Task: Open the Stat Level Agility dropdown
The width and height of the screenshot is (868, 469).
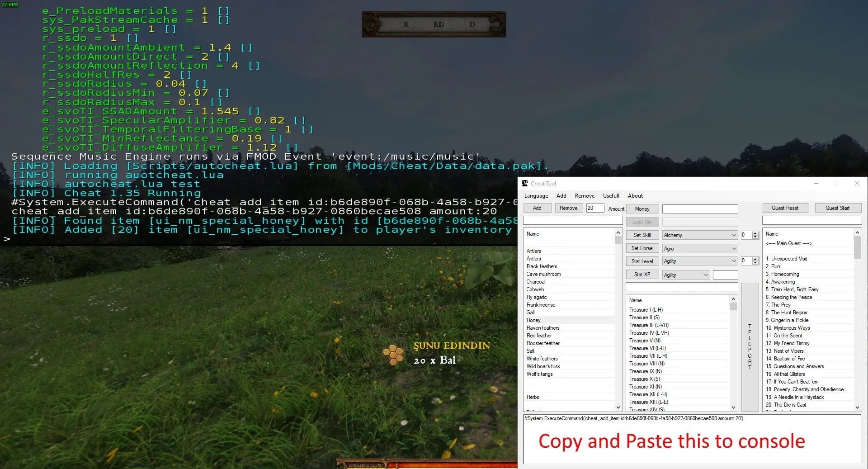Action: pyautogui.click(x=700, y=261)
